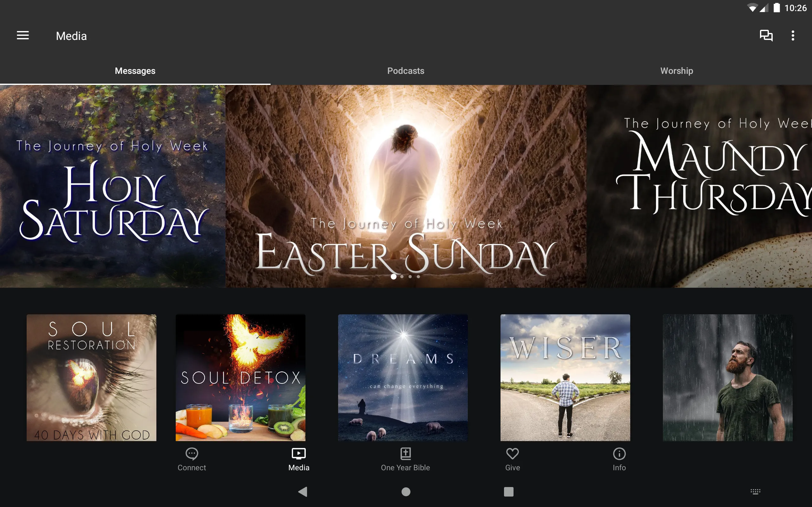
Task: Select the Messages tab
Action: coord(135,71)
